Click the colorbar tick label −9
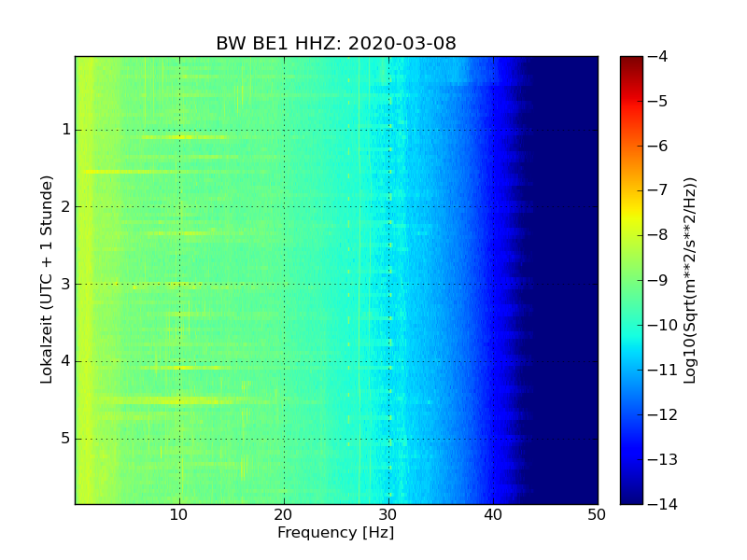The image size is (747, 560). coord(658,280)
